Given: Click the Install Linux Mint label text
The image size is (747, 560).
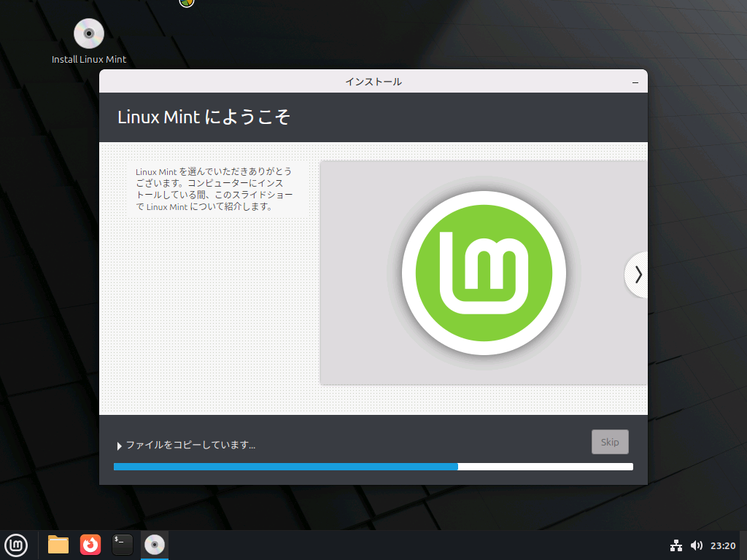Looking at the screenshot, I should pyautogui.click(x=88, y=59).
